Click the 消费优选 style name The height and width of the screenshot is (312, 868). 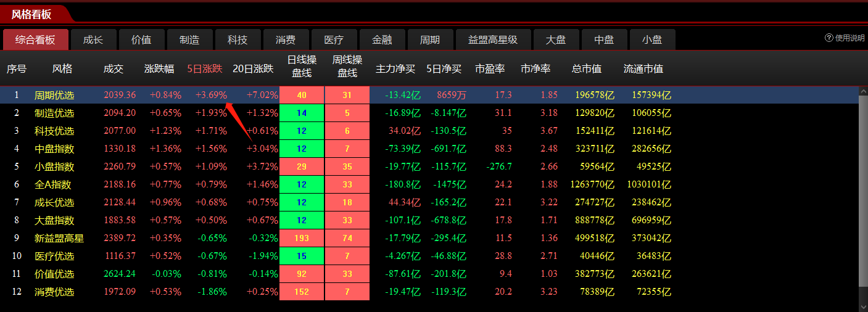coord(54,292)
